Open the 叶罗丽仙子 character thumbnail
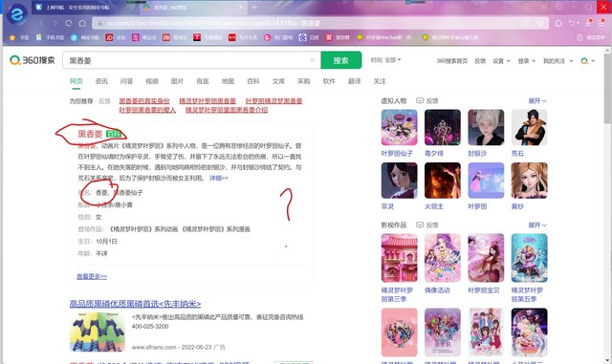The height and width of the screenshot is (364, 612). click(x=399, y=128)
